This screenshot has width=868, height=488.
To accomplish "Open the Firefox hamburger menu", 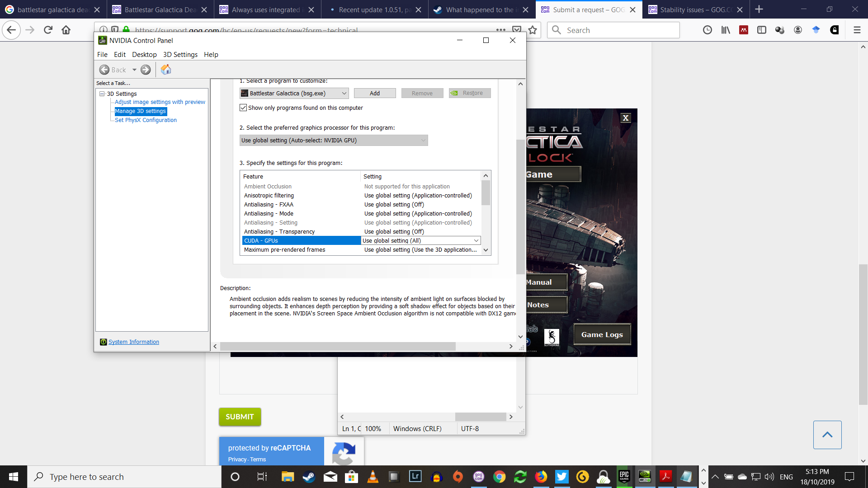I will click(857, 30).
